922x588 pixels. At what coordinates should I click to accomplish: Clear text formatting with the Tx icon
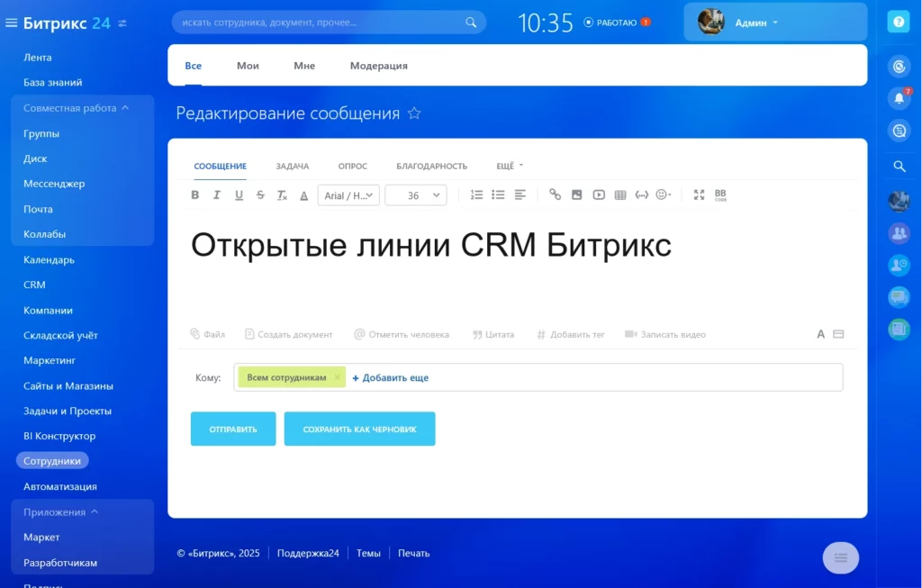(281, 194)
